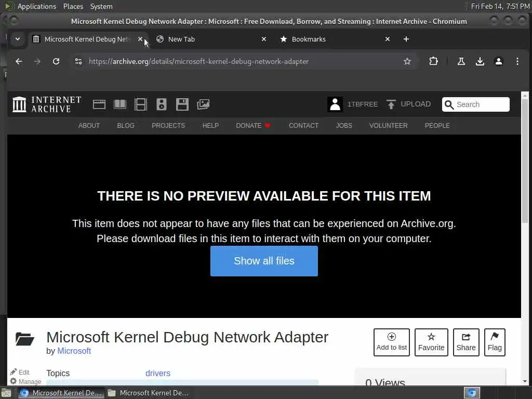Open a new tab with the plus button
This screenshot has width=532, height=399.
[x=406, y=39]
